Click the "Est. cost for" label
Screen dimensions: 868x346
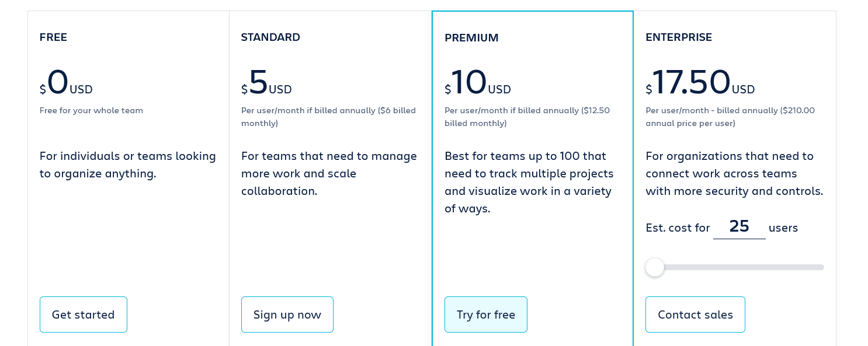[678, 228]
